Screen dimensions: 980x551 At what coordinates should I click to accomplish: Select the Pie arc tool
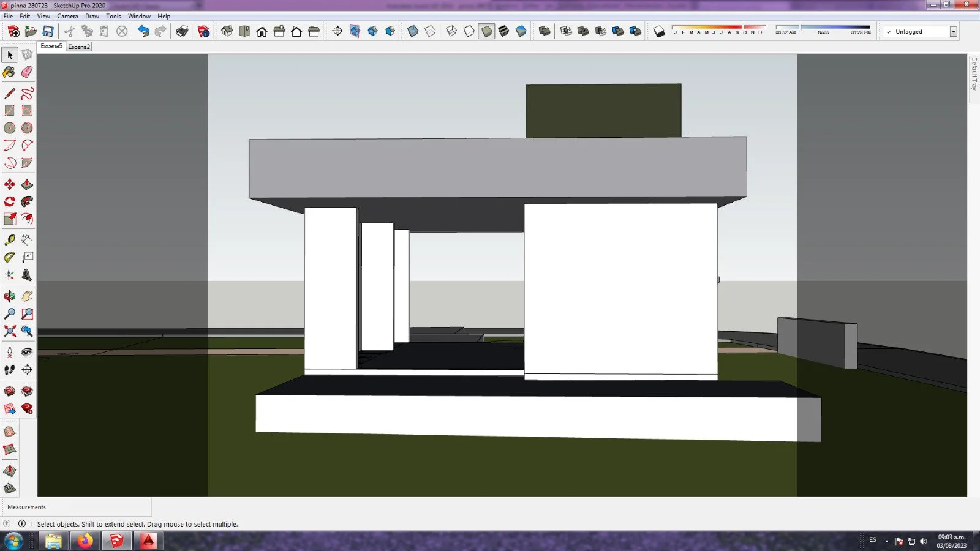(x=27, y=163)
